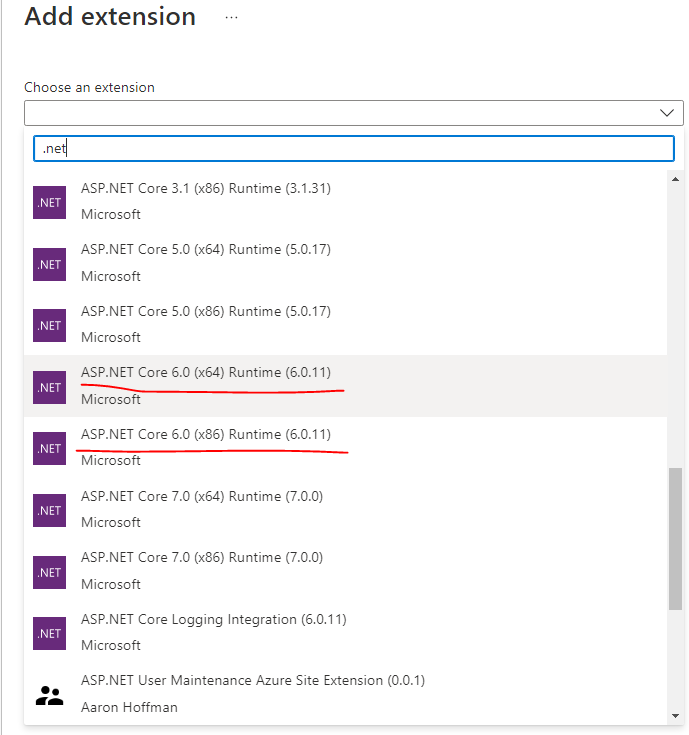689x735 pixels.
Task: Click .NET icon of ASP.NET Core 6.0 (x64) Runtime
Action: click(x=49, y=388)
